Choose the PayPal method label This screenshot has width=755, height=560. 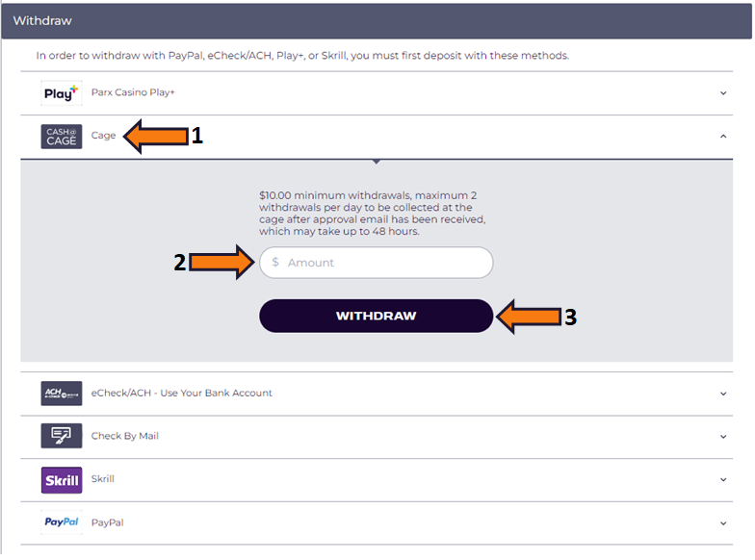pyautogui.click(x=108, y=522)
